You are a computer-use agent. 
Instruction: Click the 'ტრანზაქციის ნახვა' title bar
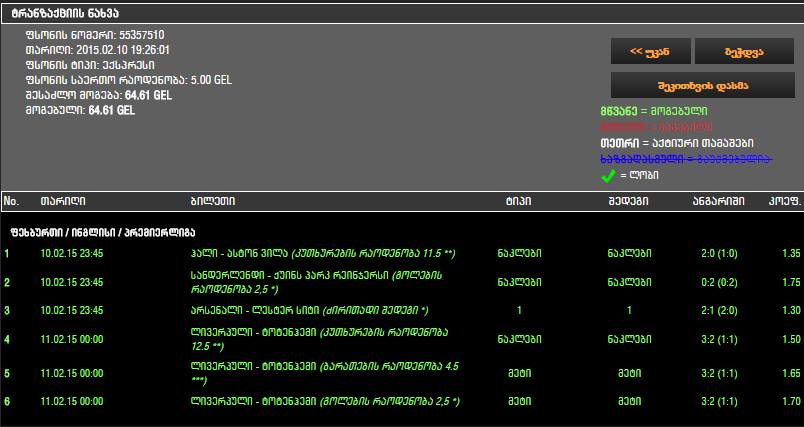402,13
